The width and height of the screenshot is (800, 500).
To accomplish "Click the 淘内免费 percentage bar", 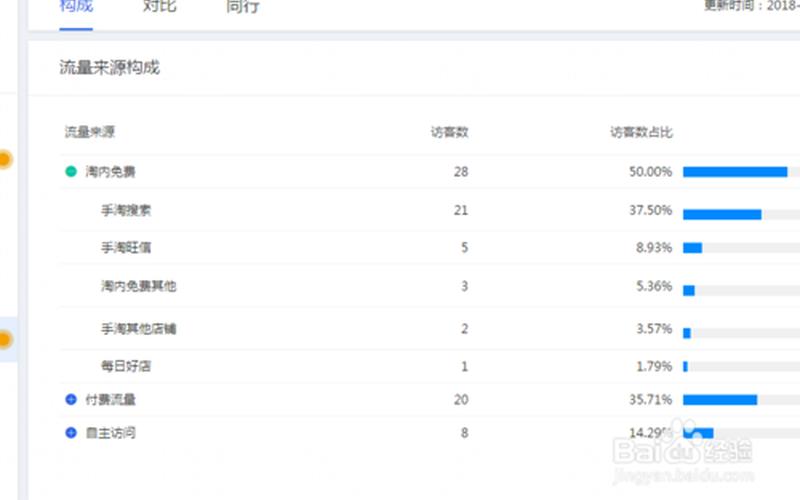I will click(x=735, y=172).
